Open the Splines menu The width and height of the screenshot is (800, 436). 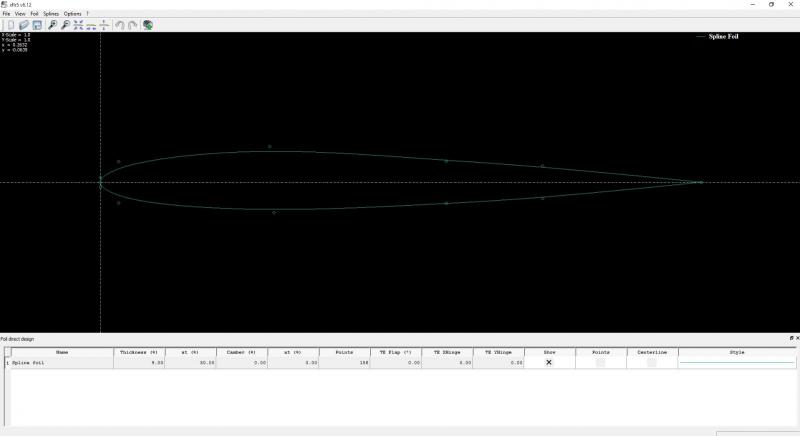(50, 14)
